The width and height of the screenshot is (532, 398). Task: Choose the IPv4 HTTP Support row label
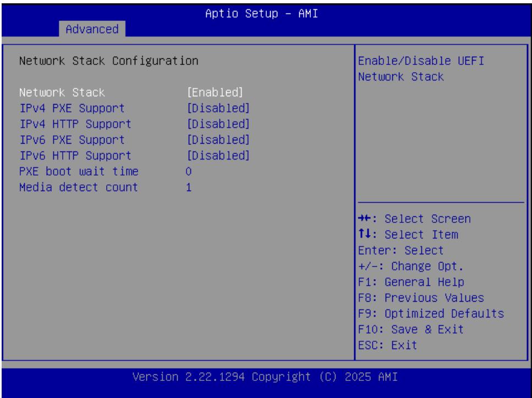point(75,124)
